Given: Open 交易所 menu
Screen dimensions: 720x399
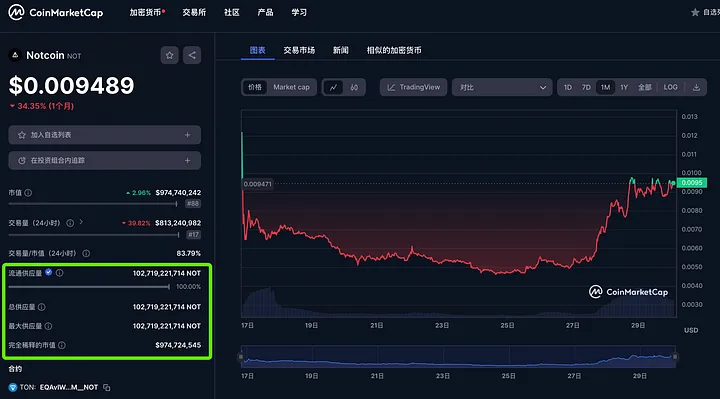Looking at the screenshot, I should click(x=194, y=12).
